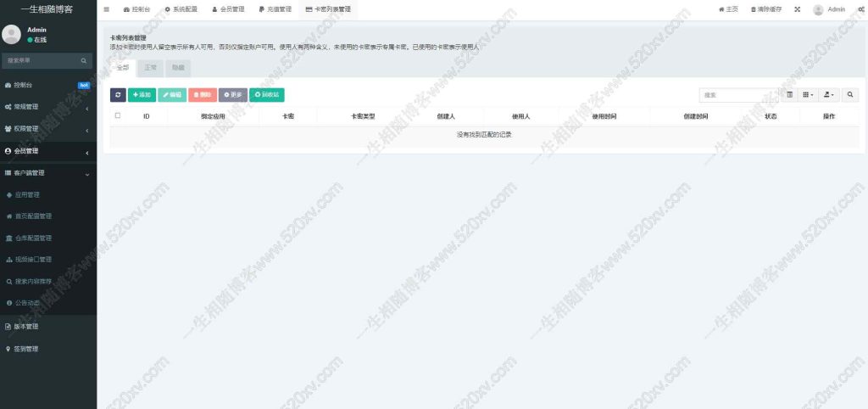Click the green 添加 add button
Viewport: 868px width, 409px height.
coord(142,95)
